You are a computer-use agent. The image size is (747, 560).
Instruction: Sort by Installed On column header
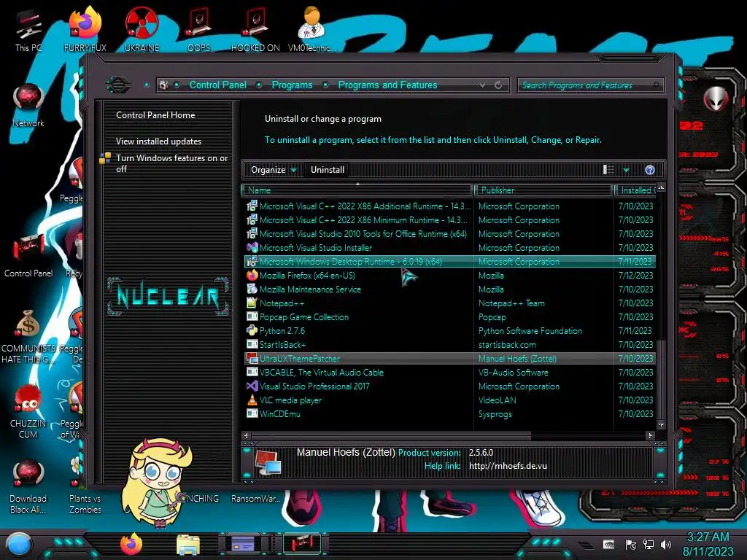(635, 190)
